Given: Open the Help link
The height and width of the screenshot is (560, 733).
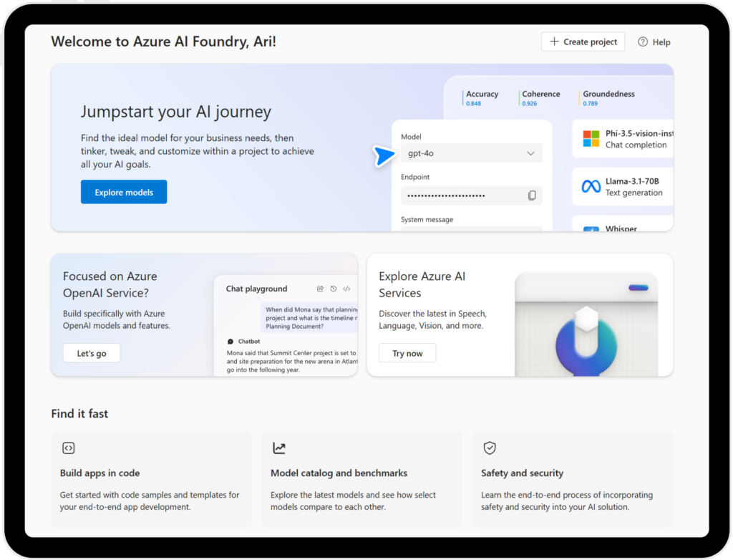Looking at the screenshot, I should point(654,42).
